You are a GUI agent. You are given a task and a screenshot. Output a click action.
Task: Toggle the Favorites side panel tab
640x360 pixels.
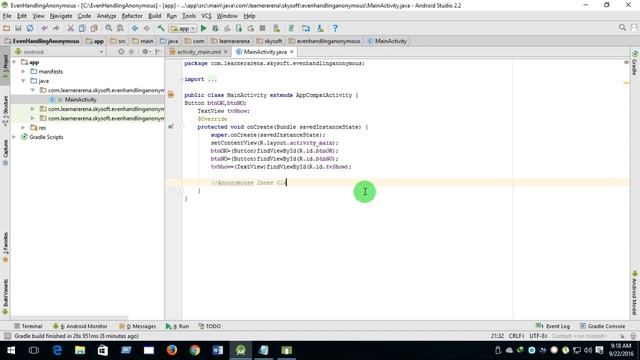[x=5, y=247]
